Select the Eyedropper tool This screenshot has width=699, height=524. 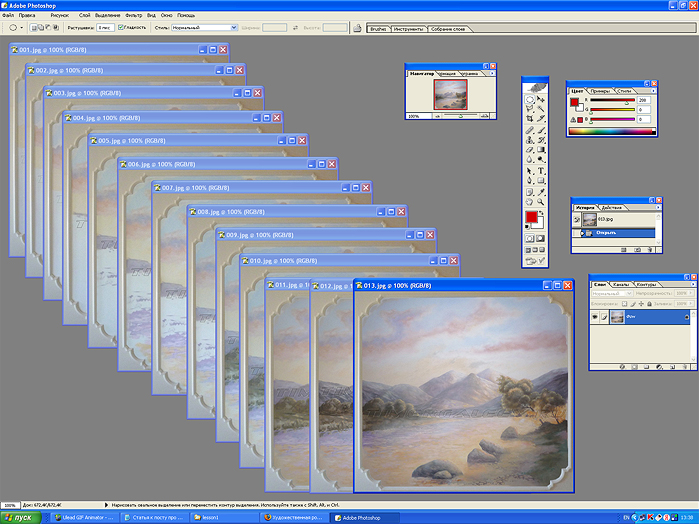[541, 192]
